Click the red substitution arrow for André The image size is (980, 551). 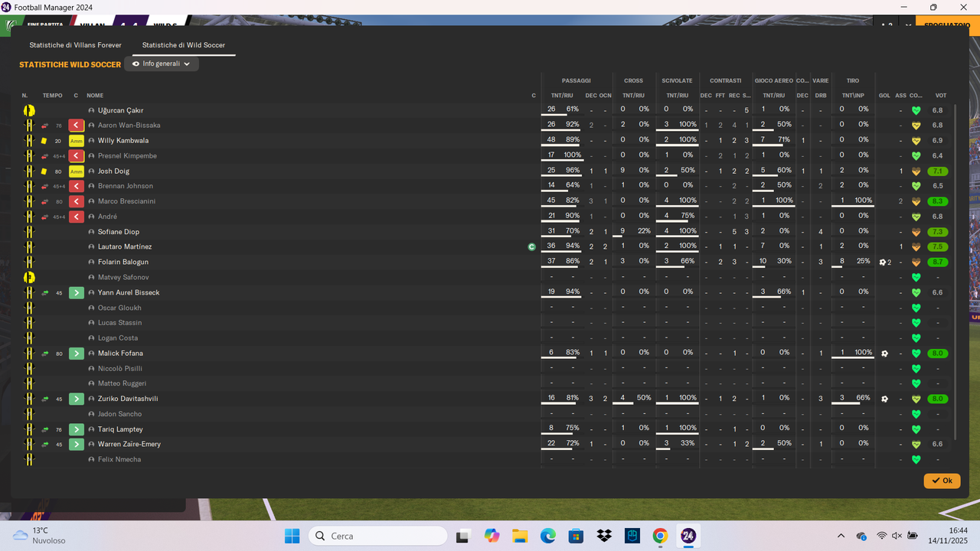[x=76, y=217]
